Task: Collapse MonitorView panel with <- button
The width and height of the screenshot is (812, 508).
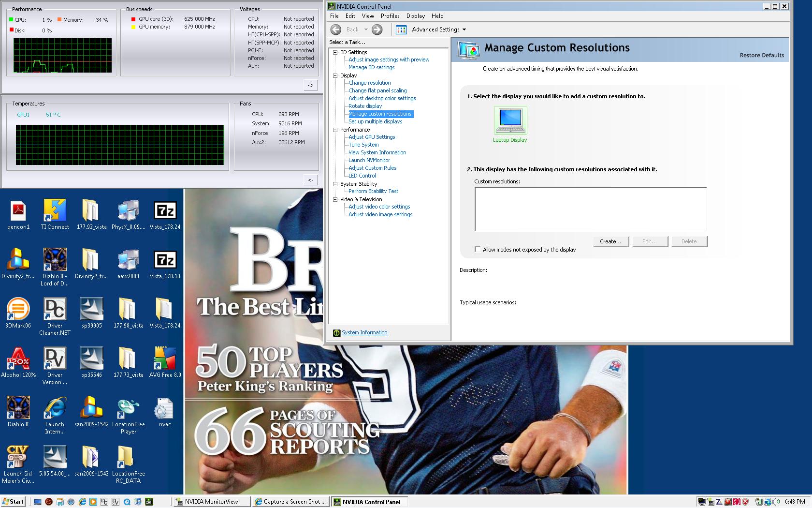Action: click(311, 180)
